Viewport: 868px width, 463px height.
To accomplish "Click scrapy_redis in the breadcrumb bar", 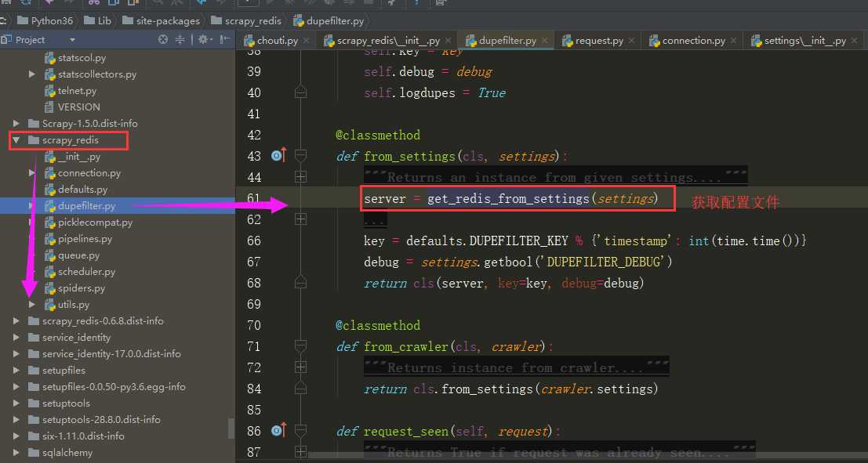I will 246,21.
